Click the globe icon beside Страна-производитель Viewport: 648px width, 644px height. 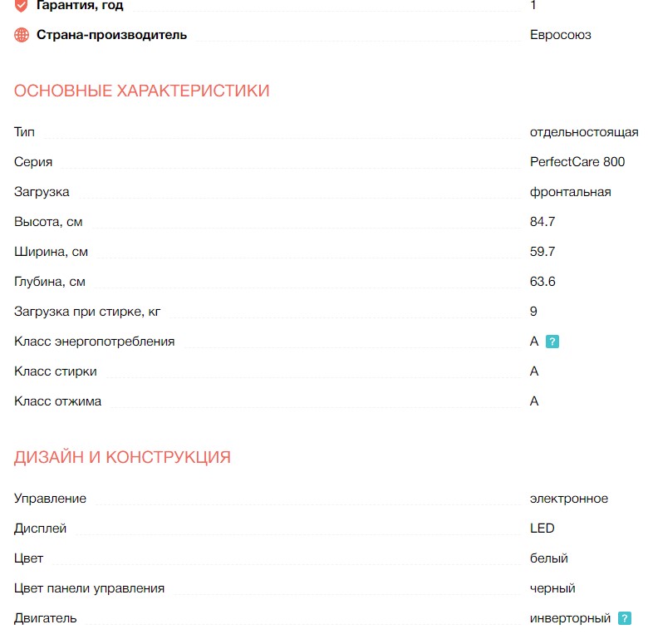tap(22, 35)
